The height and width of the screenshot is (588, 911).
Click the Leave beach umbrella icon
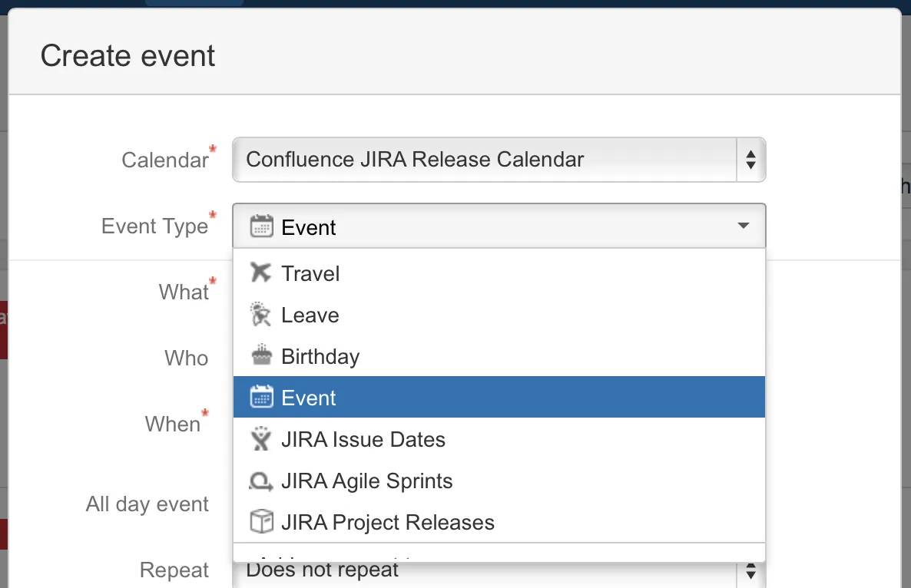coord(261,315)
